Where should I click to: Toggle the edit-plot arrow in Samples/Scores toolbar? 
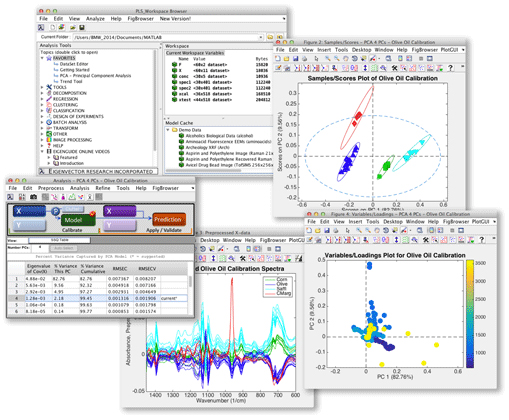(x=316, y=59)
